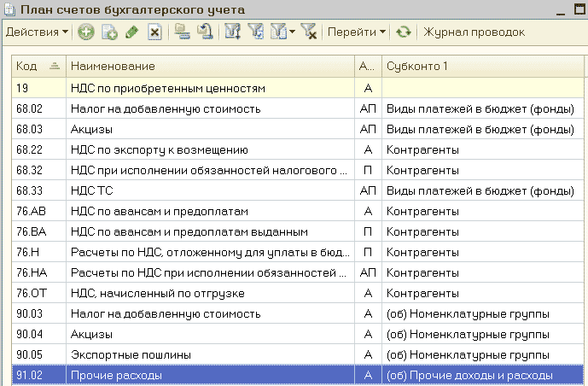This screenshot has height=386, width=588.
Task: Open the Действия dropdown menu
Action: [37, 32]
